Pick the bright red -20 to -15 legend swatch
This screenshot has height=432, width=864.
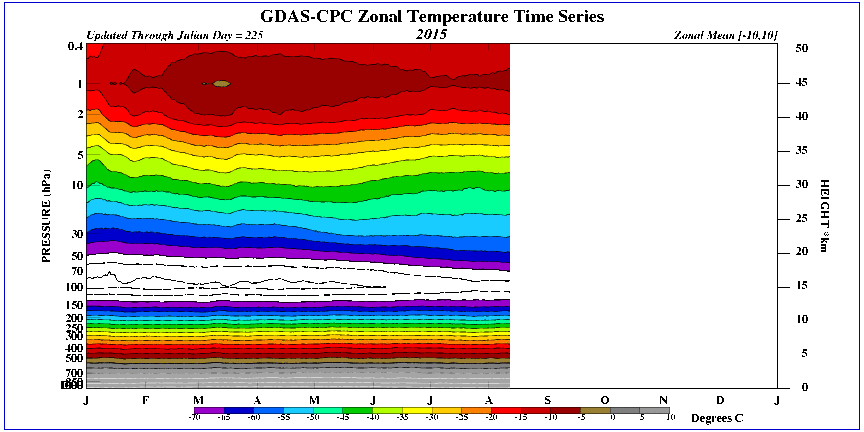(506, 410)
